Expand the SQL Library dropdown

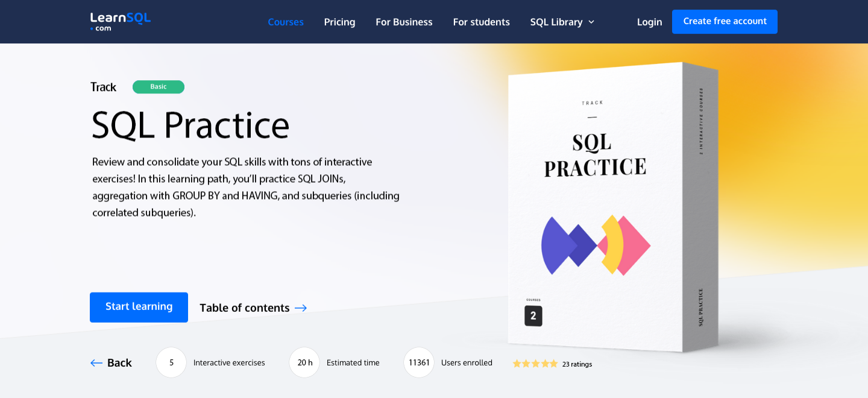coord(562,22)
